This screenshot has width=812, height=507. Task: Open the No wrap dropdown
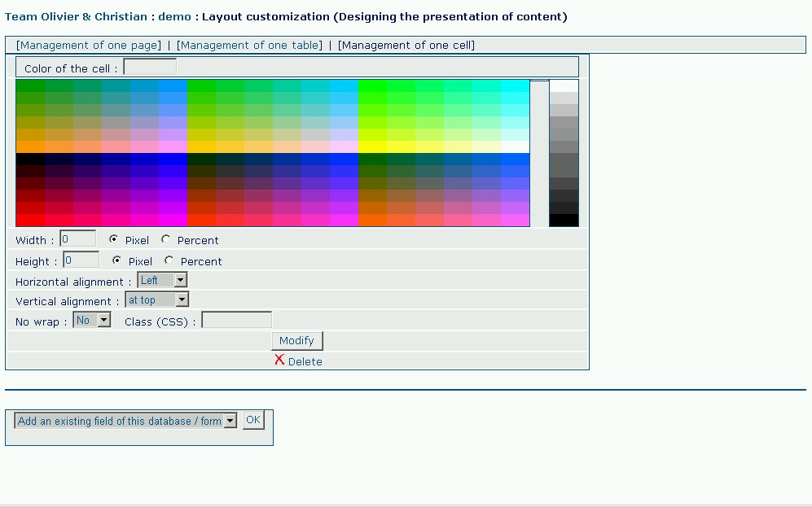(x=92, y=320)
